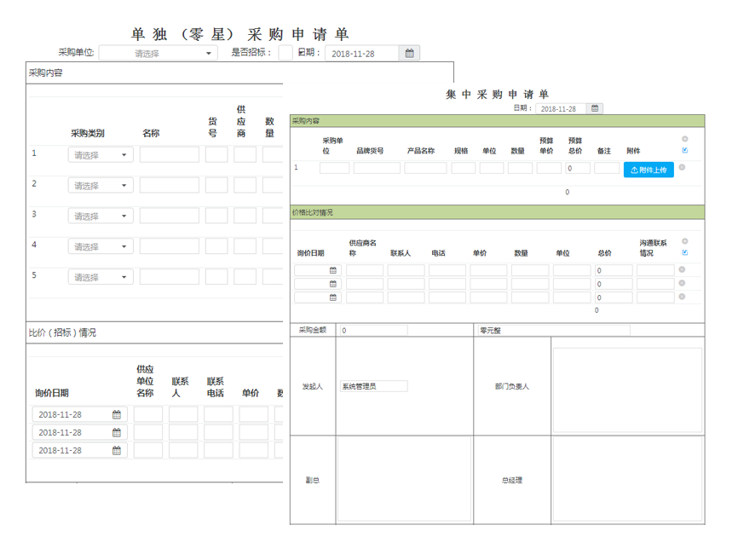Click the 附件上传 upload button

[x=649, y=170]
